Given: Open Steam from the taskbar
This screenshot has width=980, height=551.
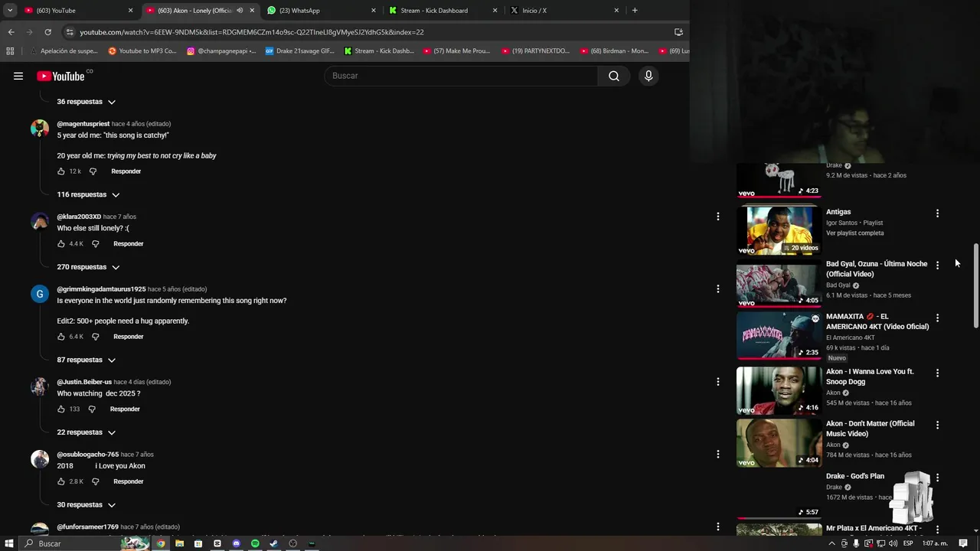Looking at the screenshot, I should (274, 543).
